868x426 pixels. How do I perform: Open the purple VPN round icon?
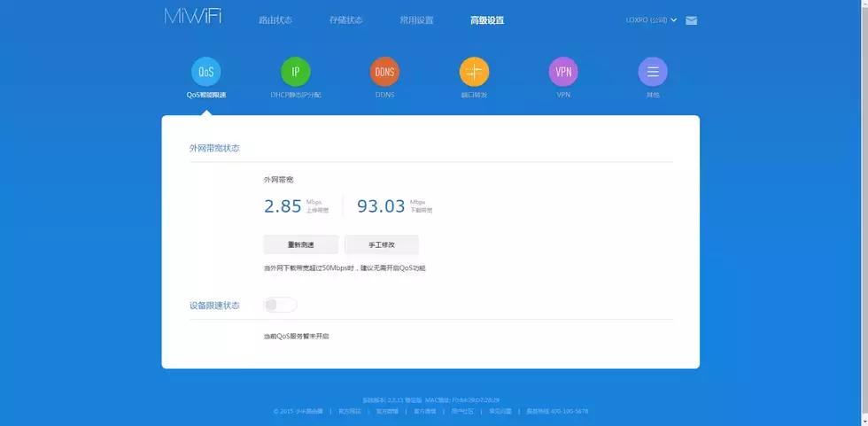tap(563, 72)
